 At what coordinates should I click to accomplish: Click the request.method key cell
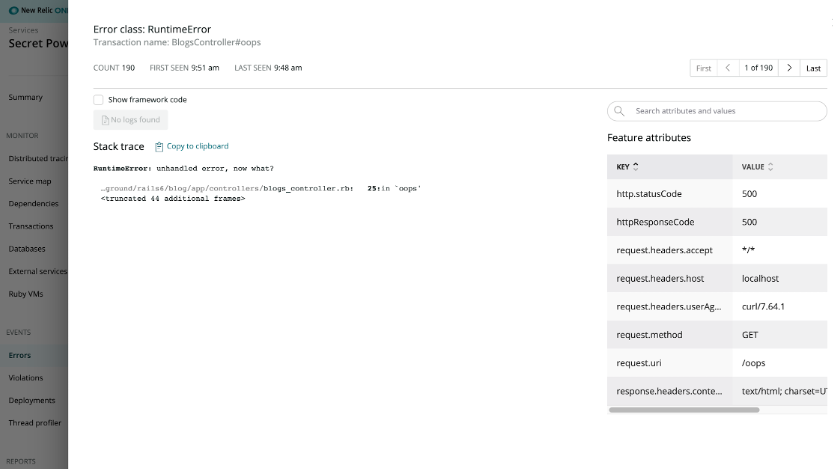click(x=669, y=335)
